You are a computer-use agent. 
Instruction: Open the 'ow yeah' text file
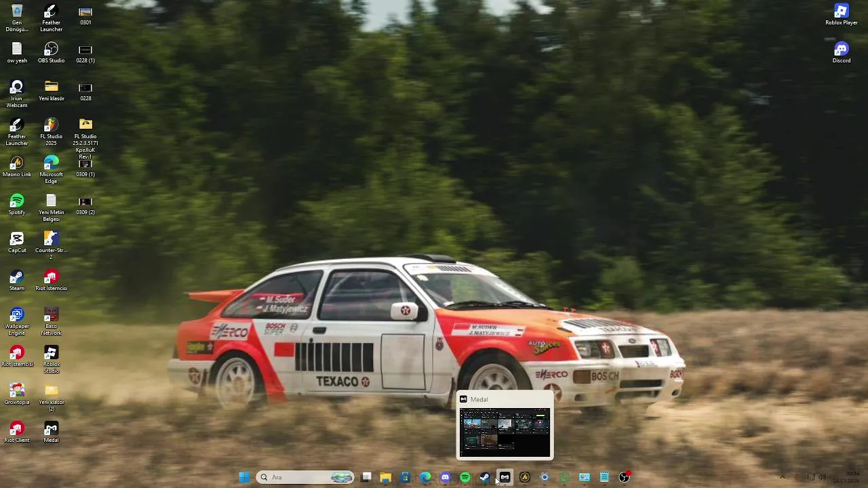17,53
